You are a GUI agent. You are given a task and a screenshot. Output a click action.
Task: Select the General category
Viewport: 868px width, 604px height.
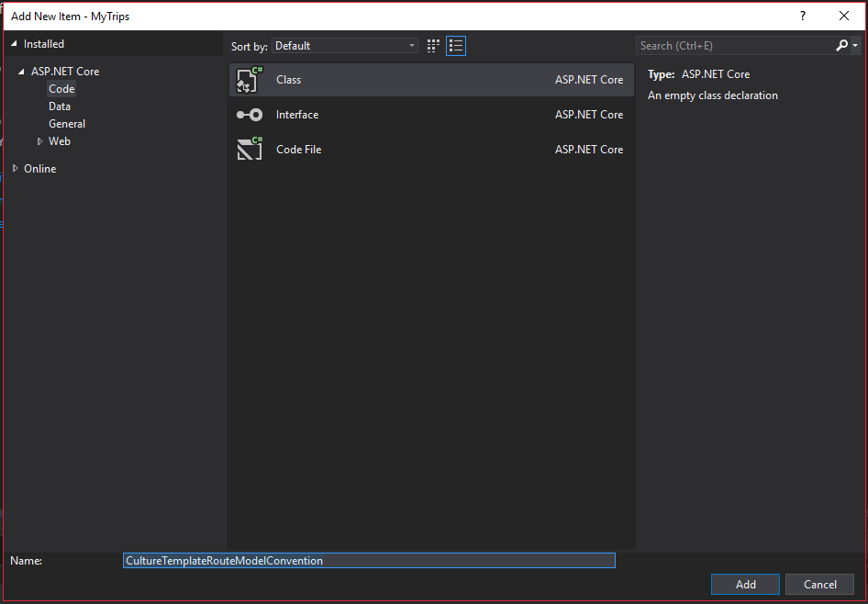tap(67, 124)
